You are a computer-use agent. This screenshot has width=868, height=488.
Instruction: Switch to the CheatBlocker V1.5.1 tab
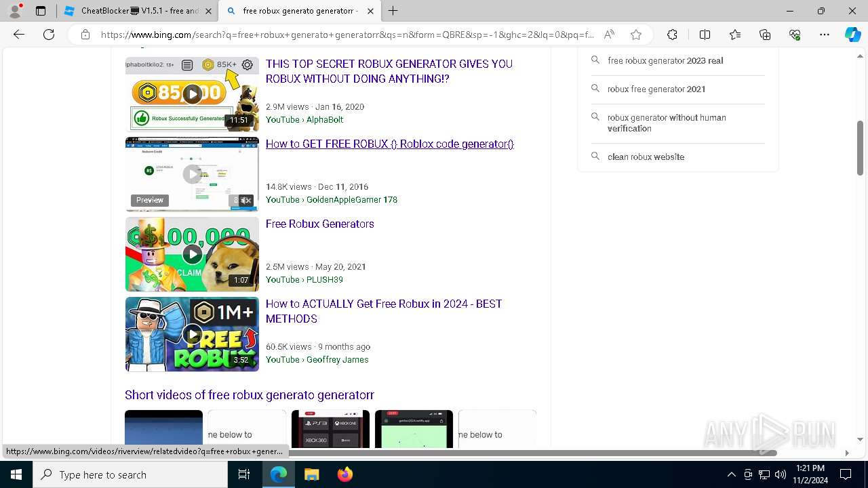[136, 11]
